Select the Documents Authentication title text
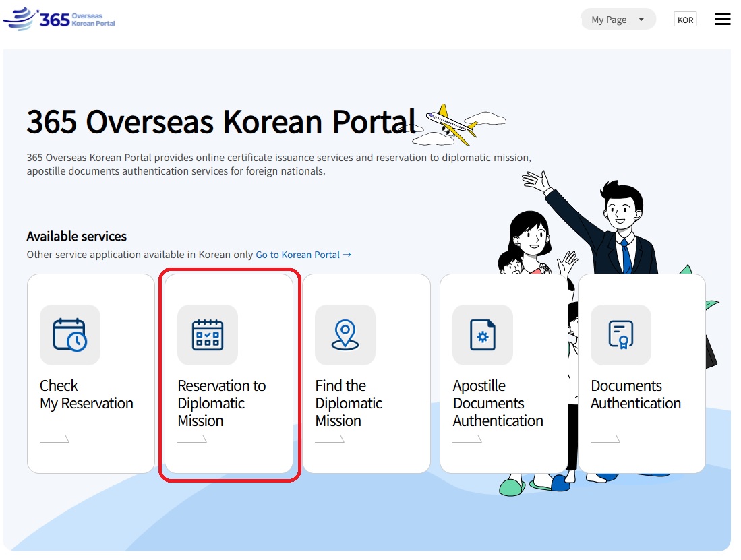 (635, 394)
